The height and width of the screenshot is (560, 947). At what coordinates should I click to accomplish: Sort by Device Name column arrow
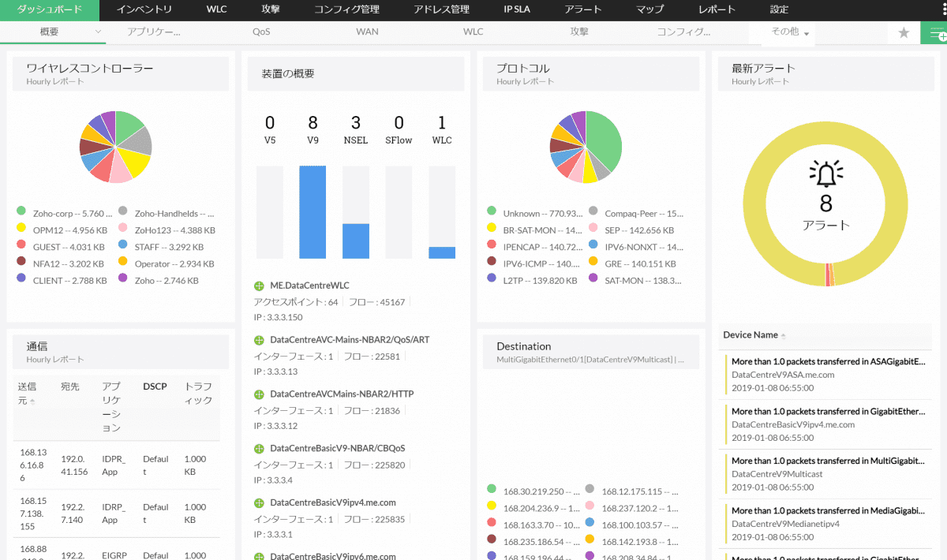pos(783,336)
